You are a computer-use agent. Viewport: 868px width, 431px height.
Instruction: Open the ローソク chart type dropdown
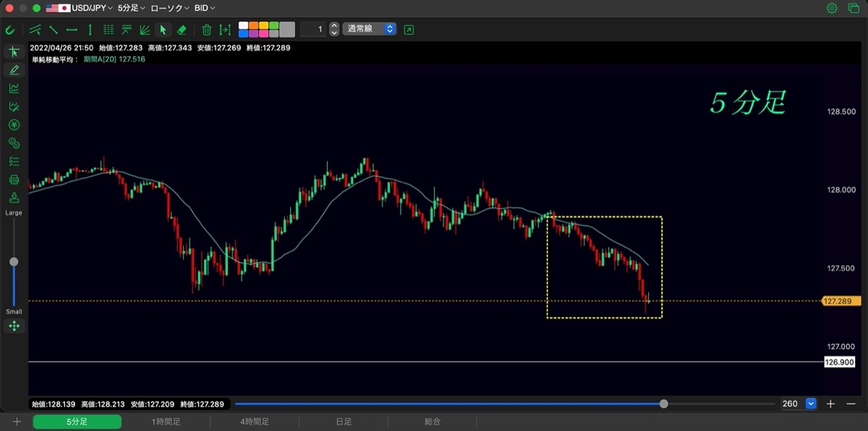coord(169,8)
